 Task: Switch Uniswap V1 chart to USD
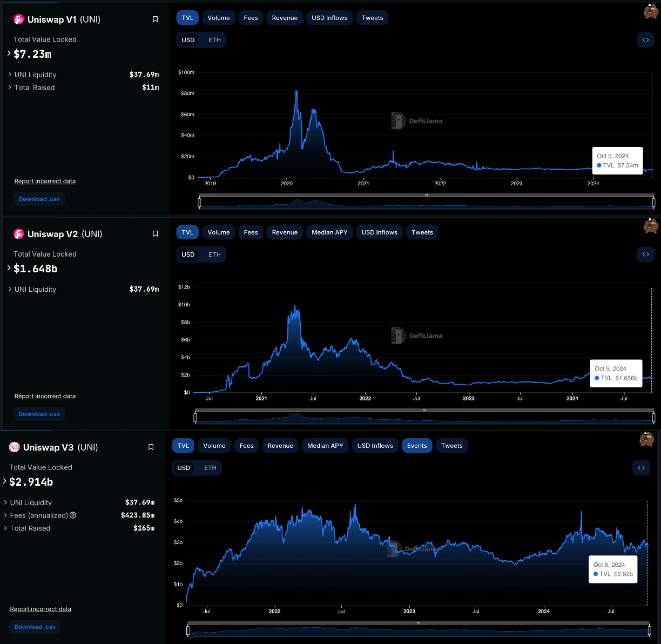tap(188, 40)
